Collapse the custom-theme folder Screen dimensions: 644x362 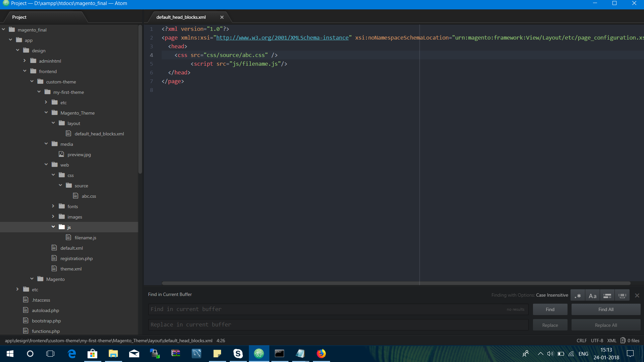[32, 81]
